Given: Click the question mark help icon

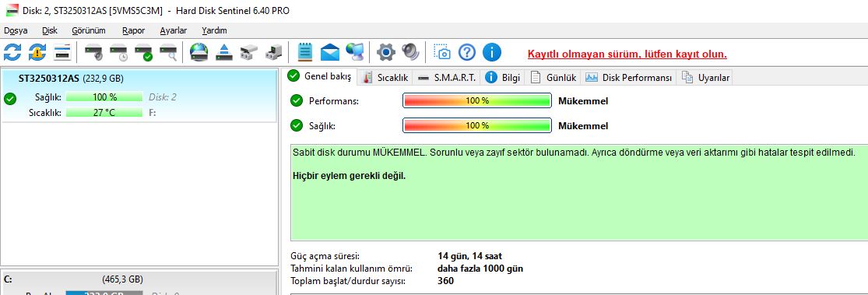Looking at the screenshot, I should tap(467, 53).
